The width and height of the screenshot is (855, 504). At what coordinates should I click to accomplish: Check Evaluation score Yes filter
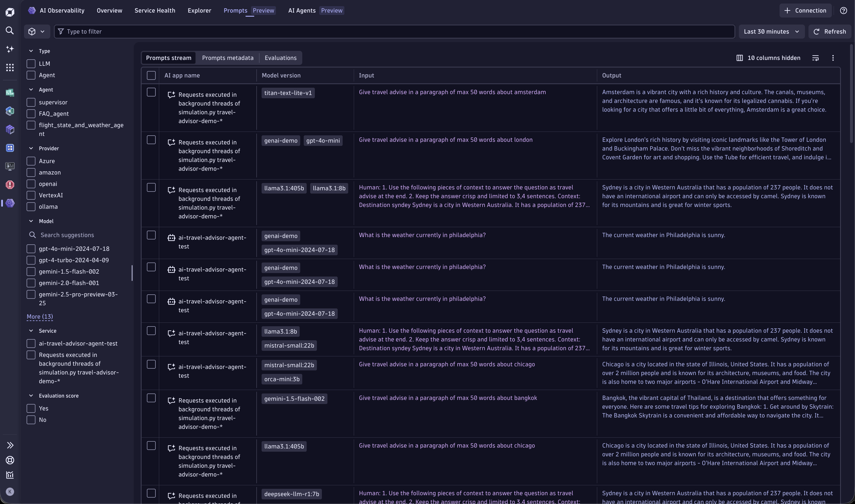31,408
